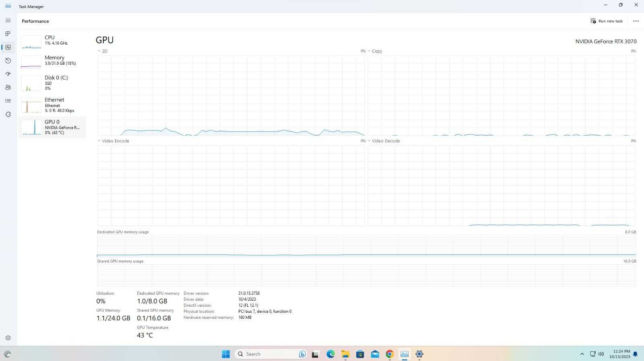644x361 pixels.
Task: Show hidden system tray icons
Action: (x=582, y=354)
